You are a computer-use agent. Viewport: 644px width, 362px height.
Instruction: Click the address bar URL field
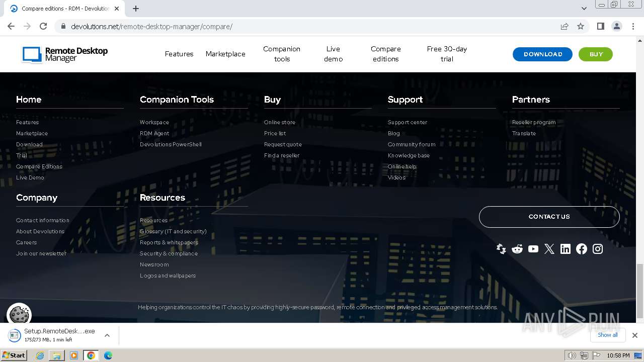(307, 26)
